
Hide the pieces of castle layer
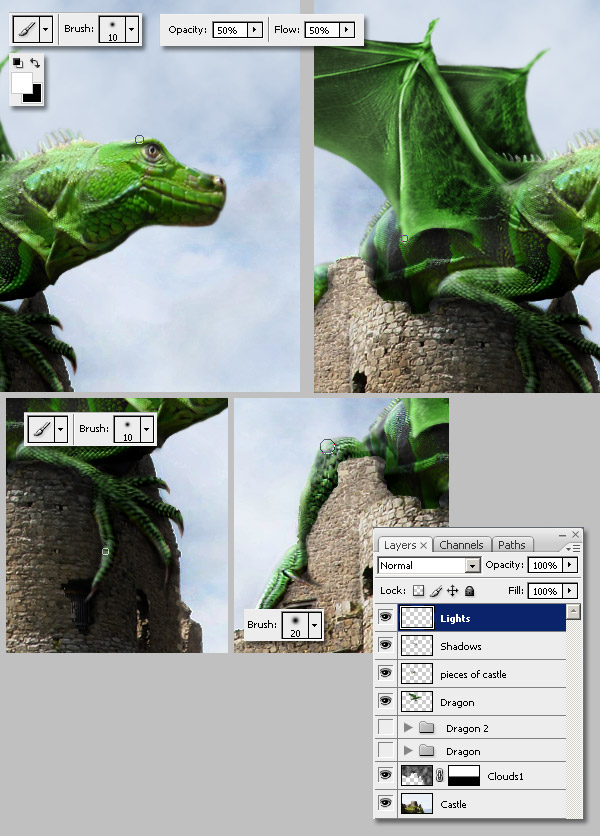[x=385, y=673]
